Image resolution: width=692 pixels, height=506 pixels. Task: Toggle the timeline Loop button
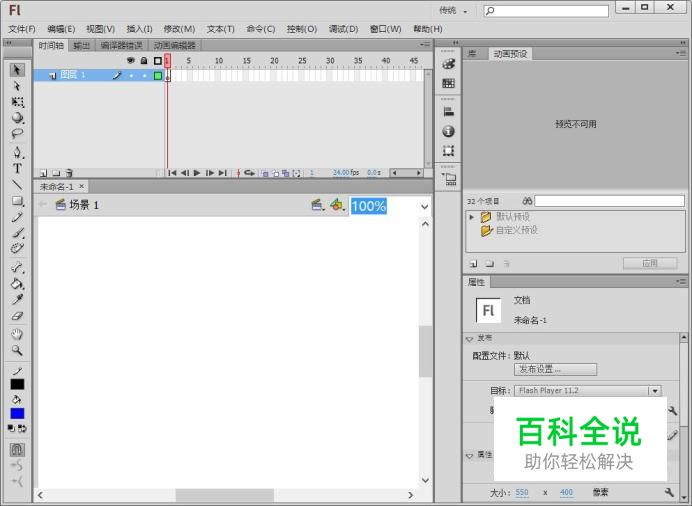tap(249, 173)
